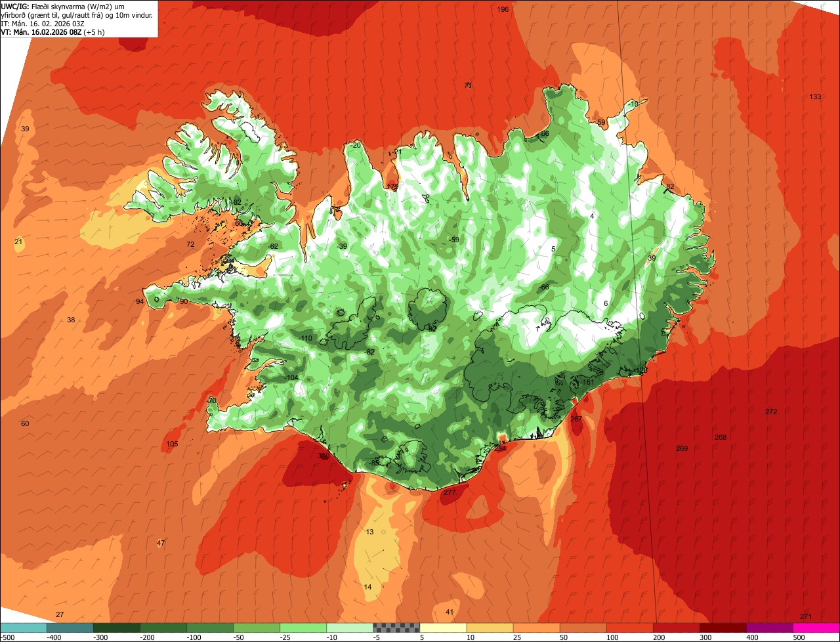Click the red-orange 100 to 200 legend swatch

pyautogui.click(x=629, y=628)
